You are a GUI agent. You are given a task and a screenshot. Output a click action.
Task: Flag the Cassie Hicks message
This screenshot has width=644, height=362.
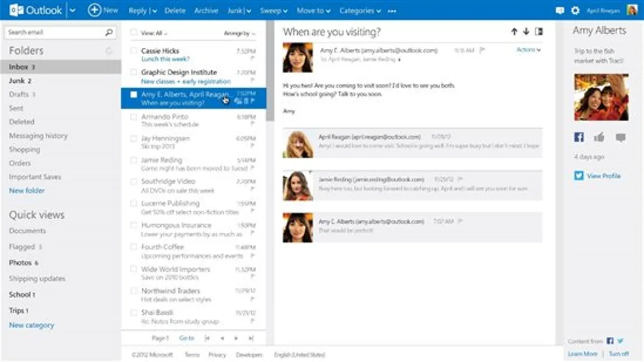tap(253, 59)
